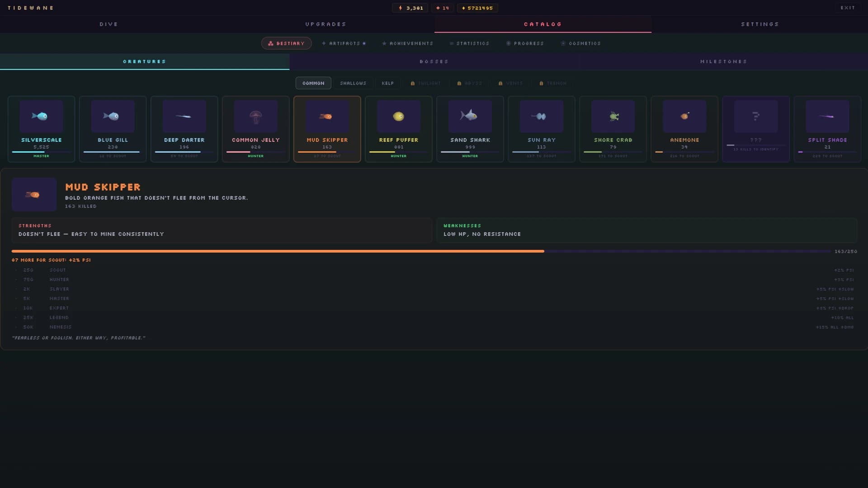868x488 pixels.
Task: Switch to the Bosses tab
Action: click(434, 61)
